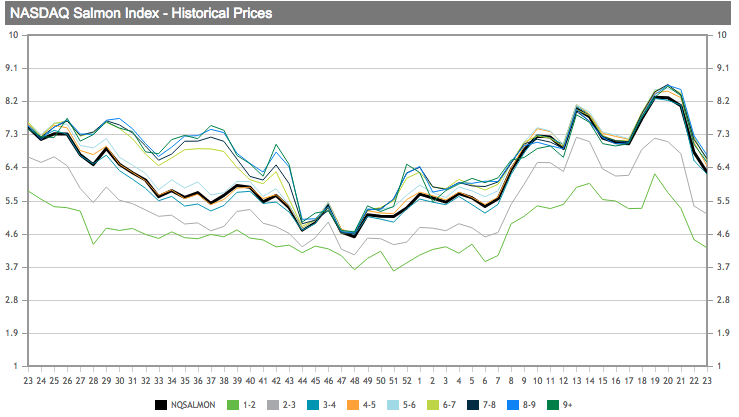Select week 48 on the x-axis

coord(354,381)
